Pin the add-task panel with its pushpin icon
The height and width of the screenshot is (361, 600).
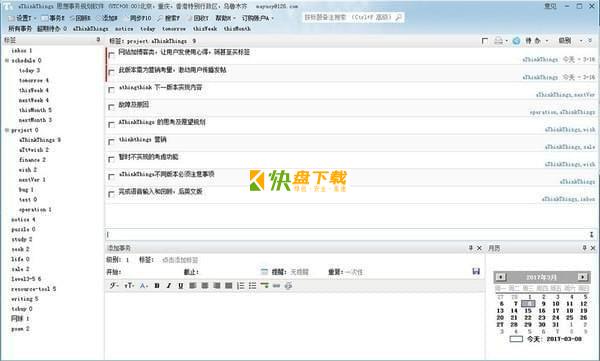tap(471, 248)
